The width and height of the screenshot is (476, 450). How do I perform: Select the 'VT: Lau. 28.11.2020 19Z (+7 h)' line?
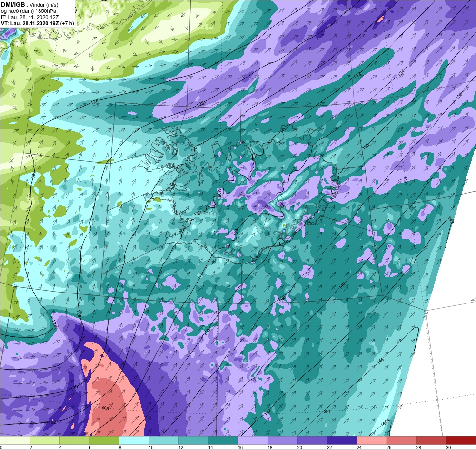37,23
